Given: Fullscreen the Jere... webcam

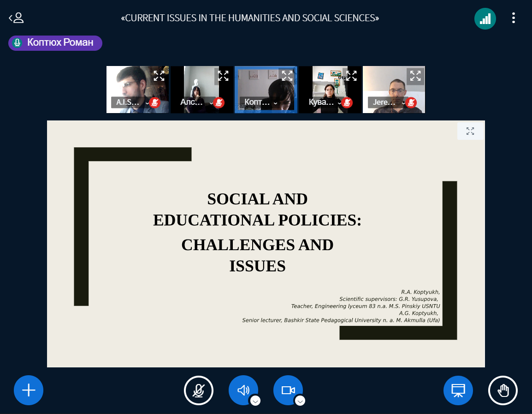Looking at the screenshot, I should [x=415, y=76].
